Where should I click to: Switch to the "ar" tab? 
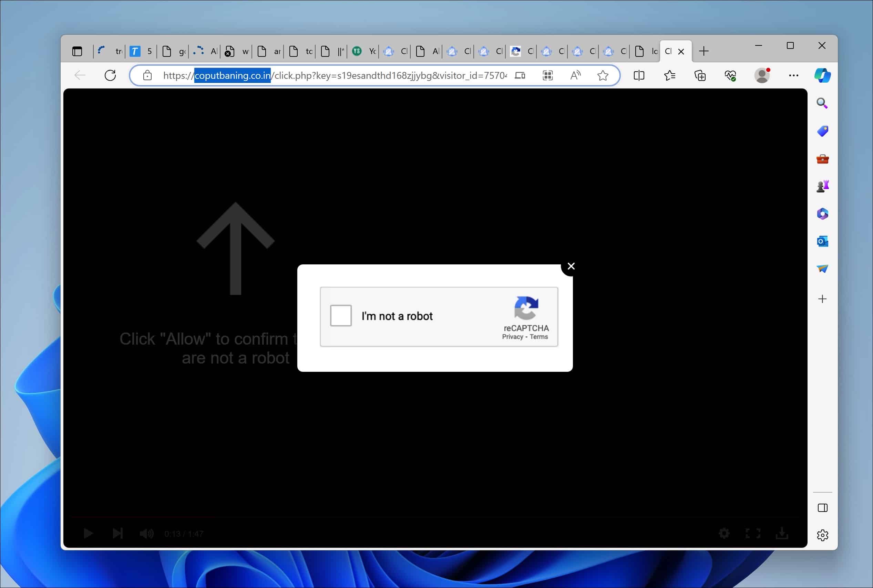coord(268,51)
